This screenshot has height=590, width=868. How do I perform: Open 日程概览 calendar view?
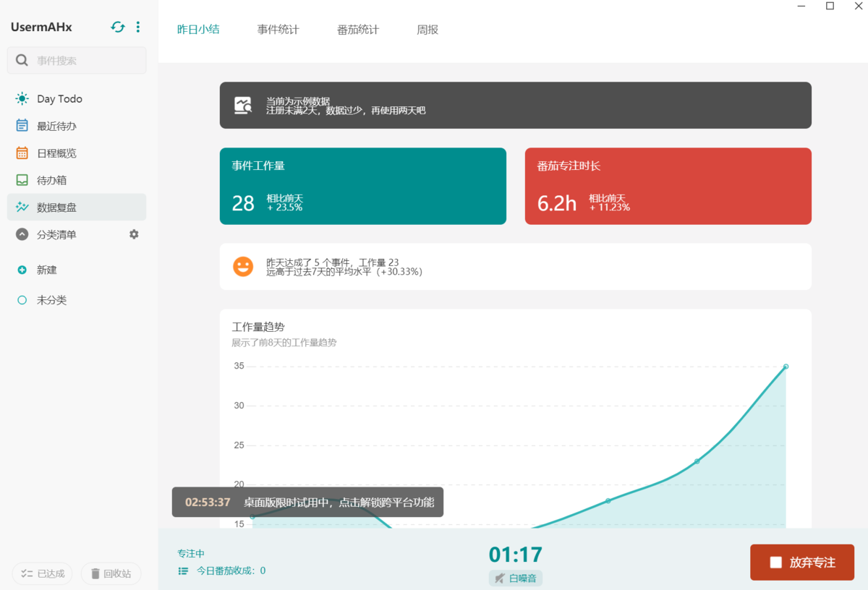pos(56,153)
